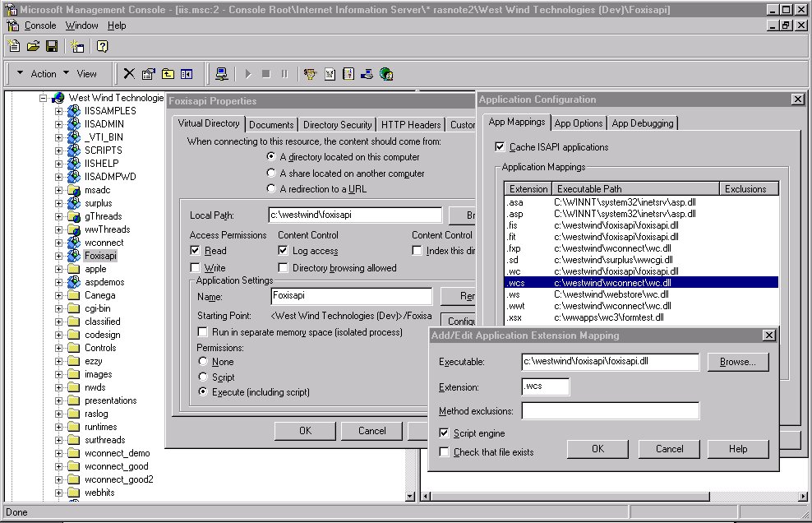
Task: Uncheck the Read access permission
Action: (x=196, y=250)
